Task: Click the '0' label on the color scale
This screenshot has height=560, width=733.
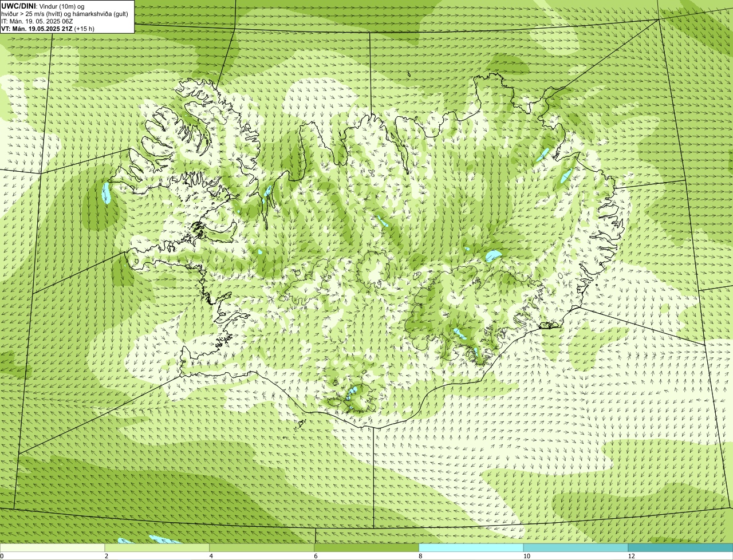Action: 2,556
